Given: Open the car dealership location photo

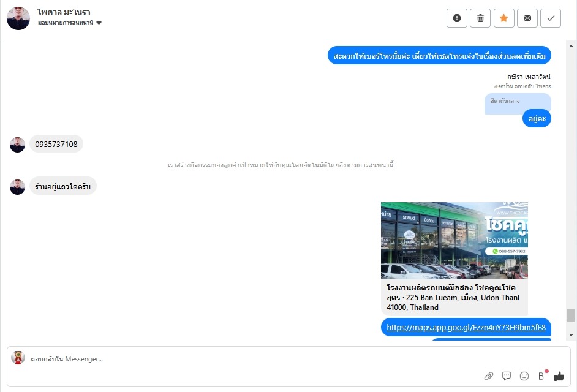Looking at the screenshot, I should tap(454, 240).
